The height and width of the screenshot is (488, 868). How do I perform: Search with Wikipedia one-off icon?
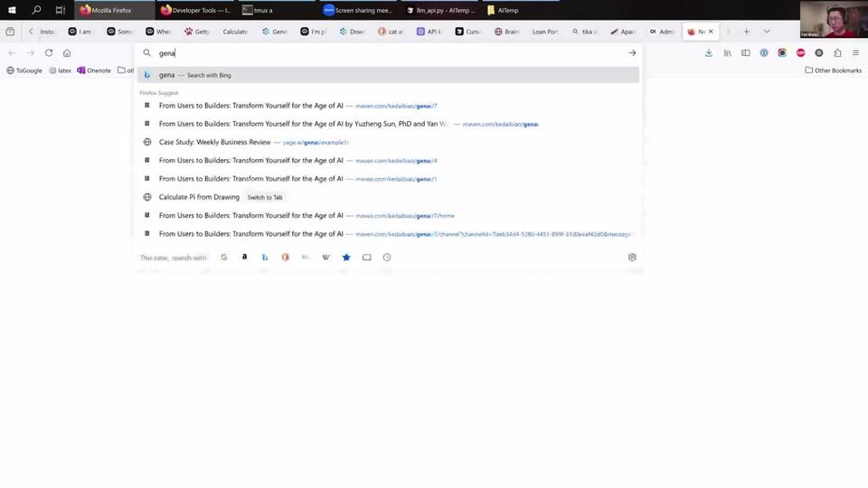coord(326,258)
